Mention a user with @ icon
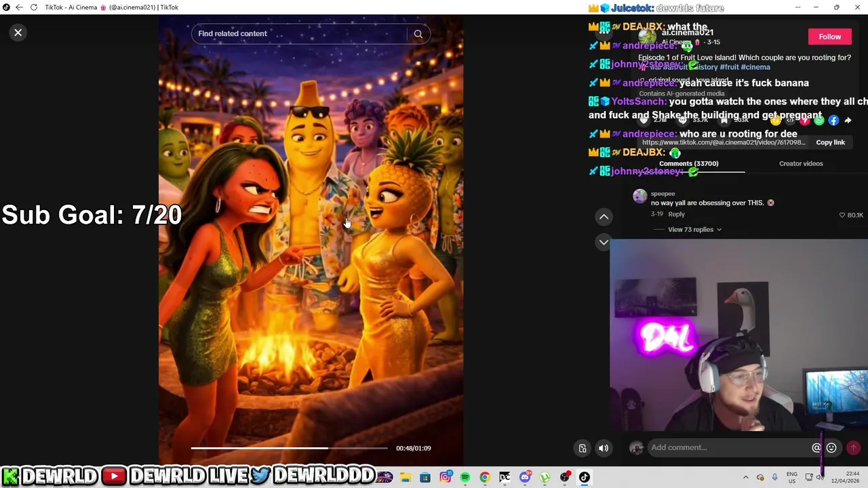The image size is (868, 488). pyautogui.click(x=816, y=447)
